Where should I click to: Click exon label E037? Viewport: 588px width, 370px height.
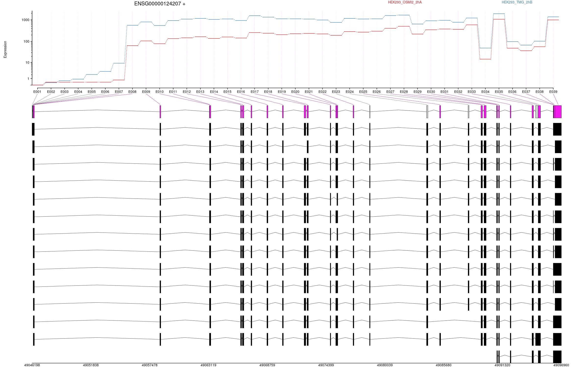pos(526,92)
